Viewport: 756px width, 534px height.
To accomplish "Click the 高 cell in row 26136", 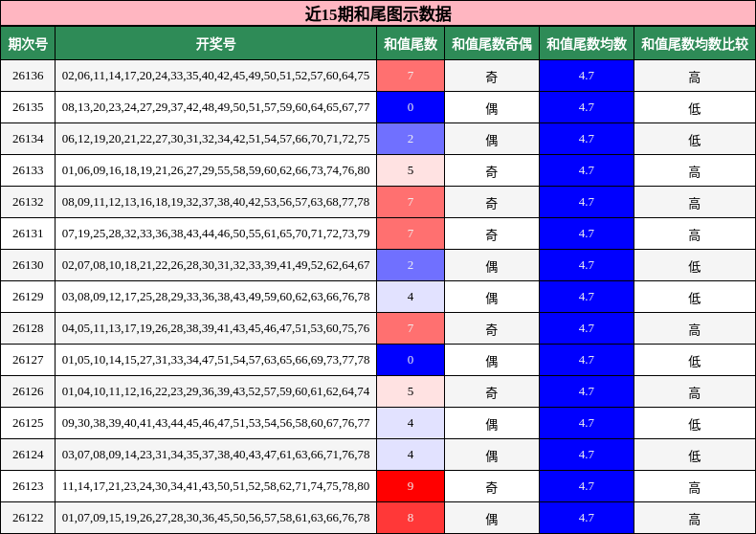I will pos(695,76).
